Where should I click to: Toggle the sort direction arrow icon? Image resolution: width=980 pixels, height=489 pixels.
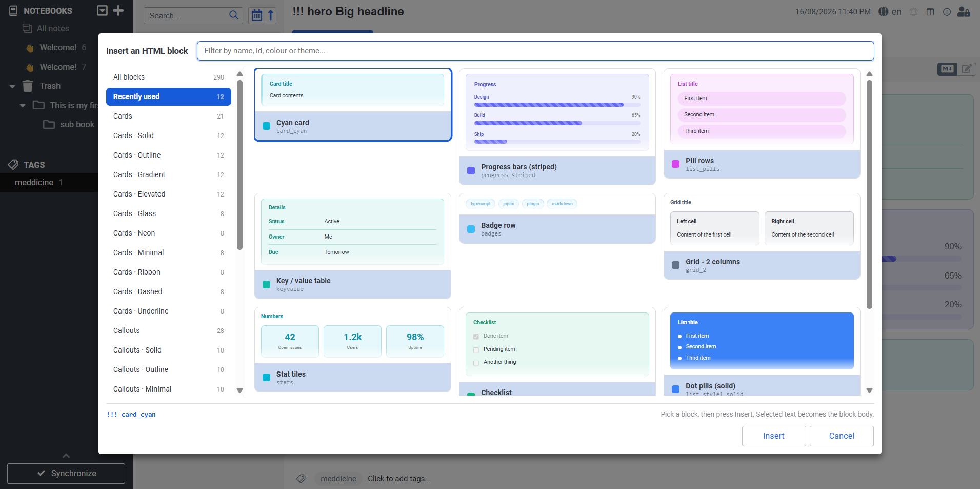pyautogui.click(x=271, y=15)
